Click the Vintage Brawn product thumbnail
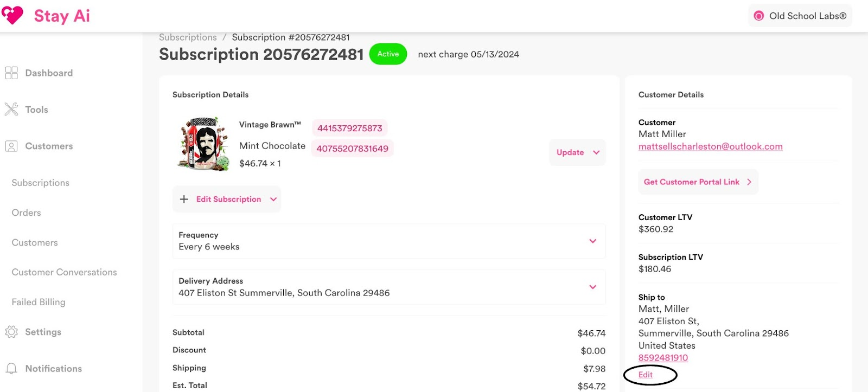 203,144
